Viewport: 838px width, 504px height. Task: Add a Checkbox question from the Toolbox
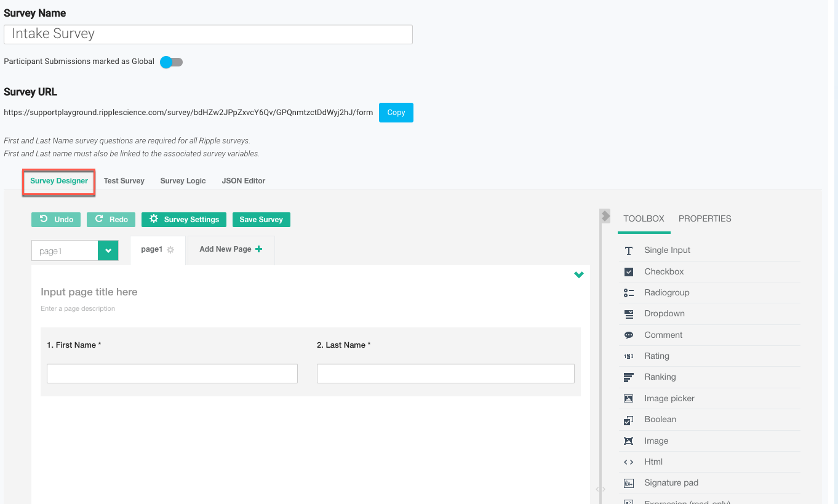[x=663, y=271]
